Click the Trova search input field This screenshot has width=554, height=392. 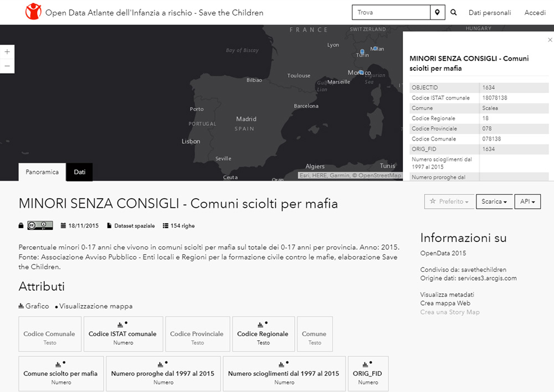(x=391, y=12)
